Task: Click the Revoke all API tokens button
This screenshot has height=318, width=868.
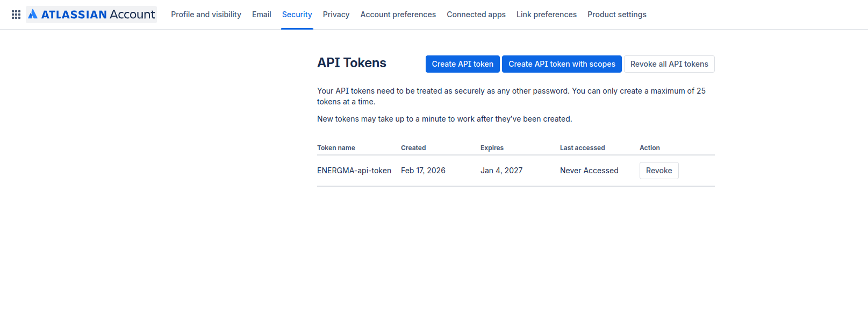Action: tap(669, 64)
